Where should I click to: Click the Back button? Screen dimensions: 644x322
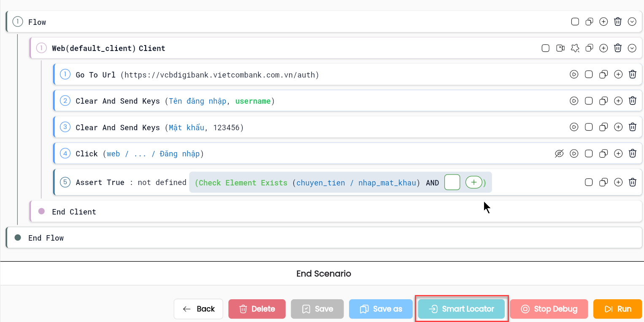coord(199,309)
